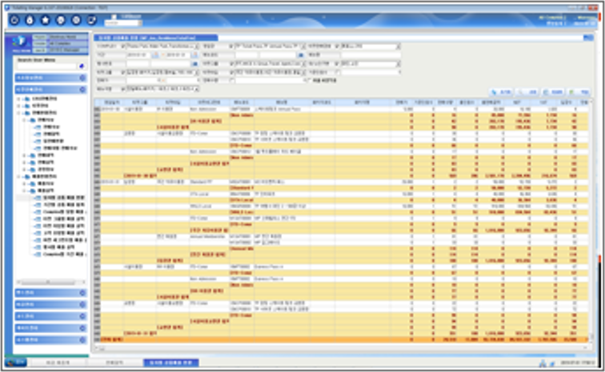Open the calendar picker beside the start date
Viewport: 605px width, 372px height.
click(x=155, y=55)
